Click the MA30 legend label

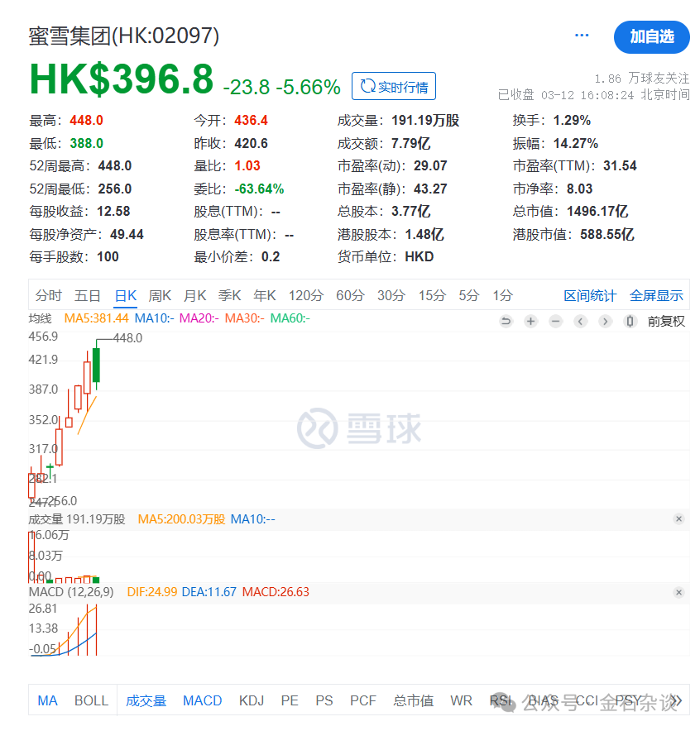coord(244,318)
